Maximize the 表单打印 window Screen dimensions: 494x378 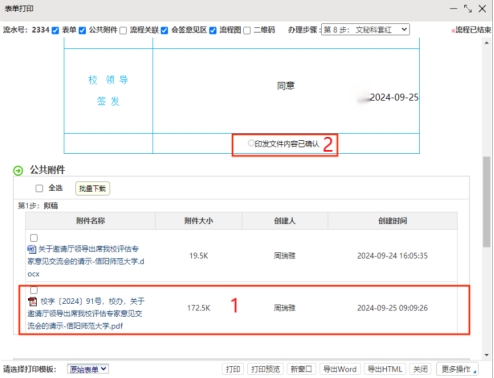tap(468, 9)
